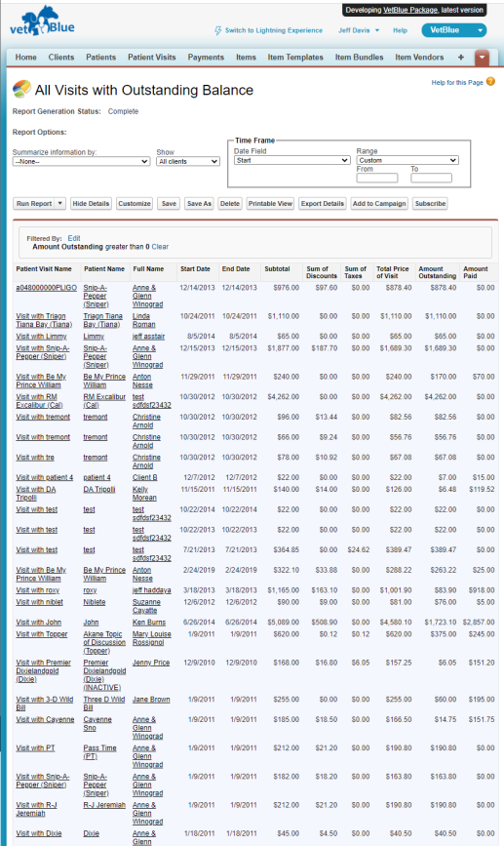
Task: Open the VetBlue app menu
Action: tap(454, 30)
